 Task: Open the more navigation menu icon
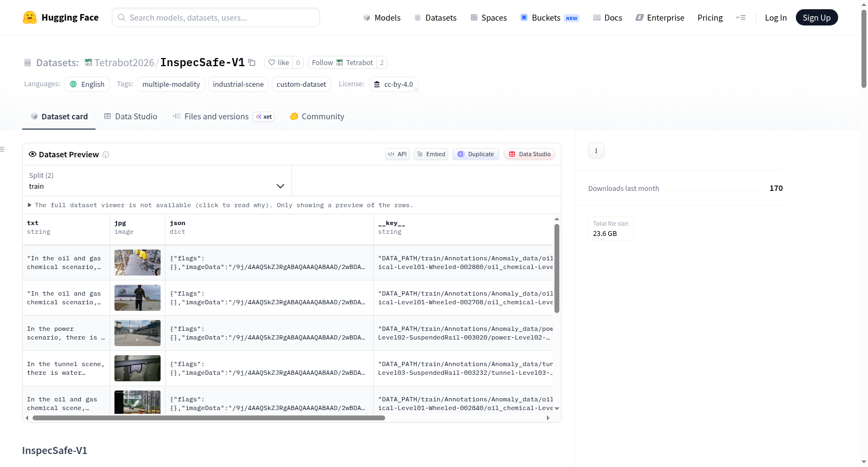click(741, 17)
